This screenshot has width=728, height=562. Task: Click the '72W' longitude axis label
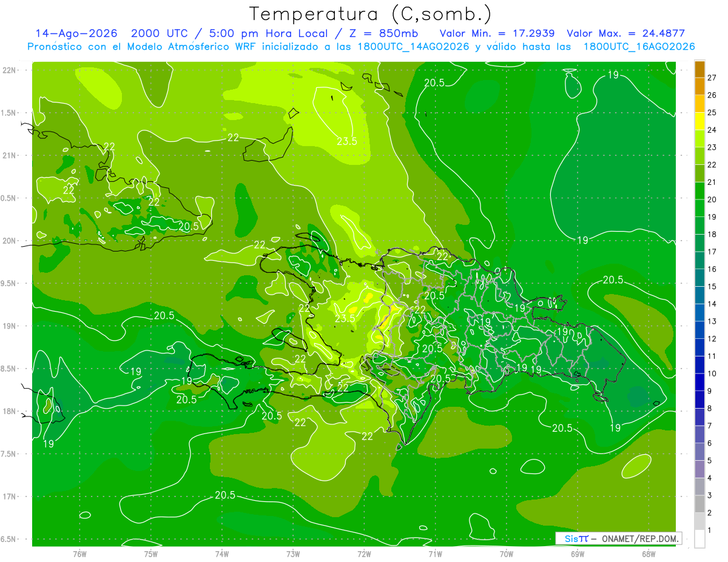(364, 554)
